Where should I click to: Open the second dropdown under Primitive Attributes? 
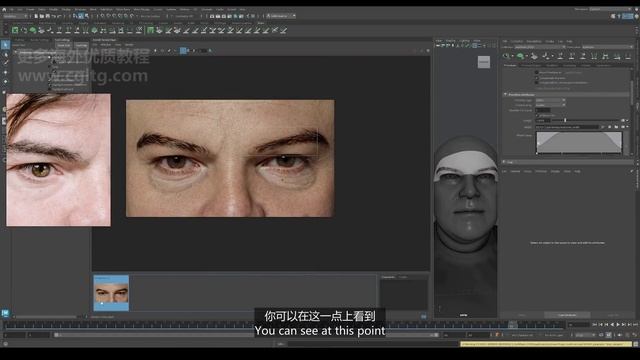[x=550, y=105]
